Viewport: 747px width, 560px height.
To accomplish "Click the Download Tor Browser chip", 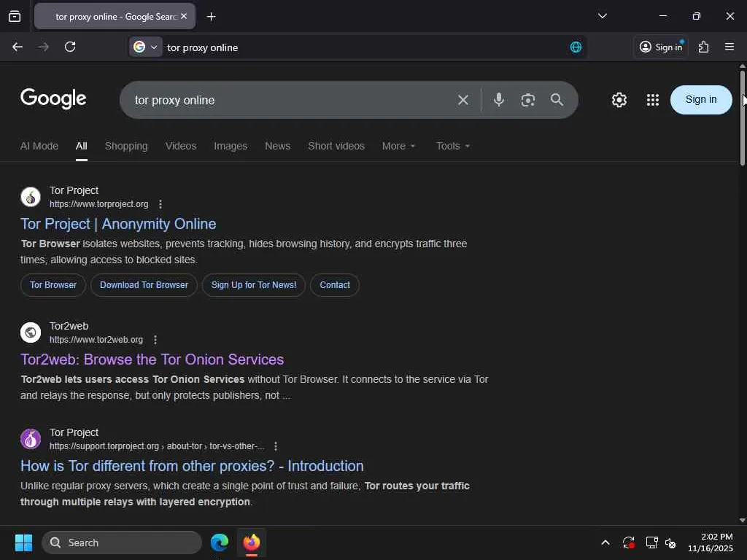I will tap(144, 285).
